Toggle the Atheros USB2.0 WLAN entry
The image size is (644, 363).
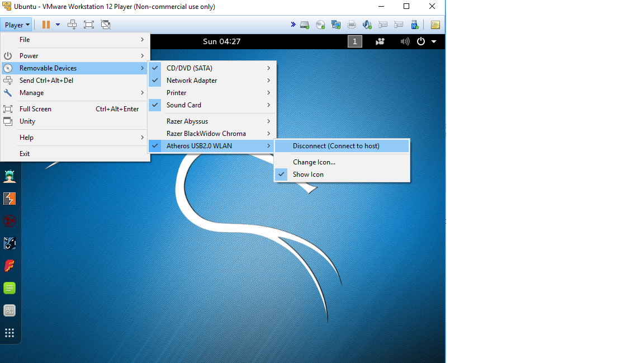click(x=212, y=146)
